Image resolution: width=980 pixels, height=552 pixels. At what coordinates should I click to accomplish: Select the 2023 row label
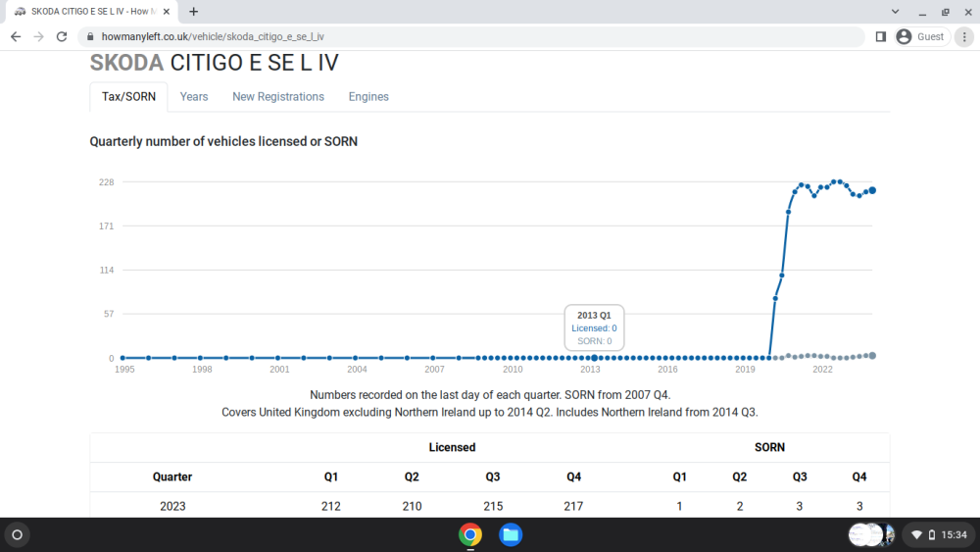172,506
